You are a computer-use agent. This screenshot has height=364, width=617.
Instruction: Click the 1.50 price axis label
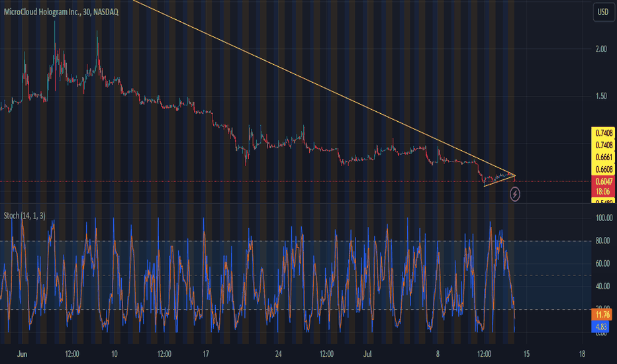click(x=601, y=97)
